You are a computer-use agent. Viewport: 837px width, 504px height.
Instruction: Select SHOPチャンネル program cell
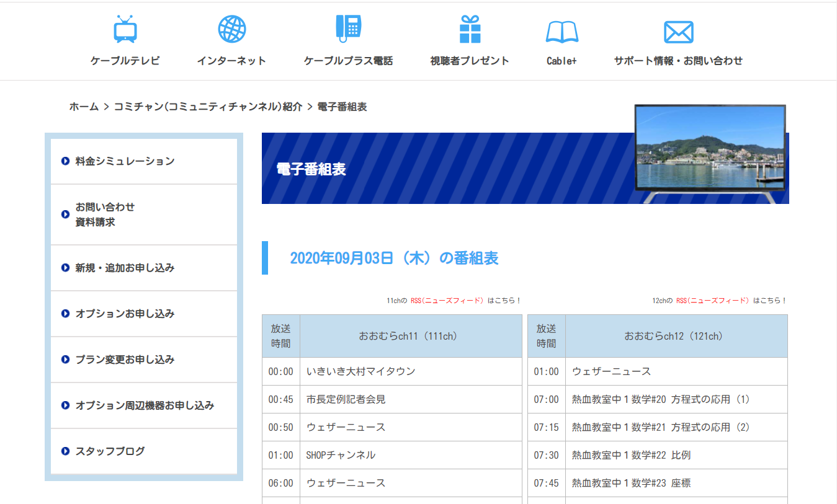(x=411, y=455)
